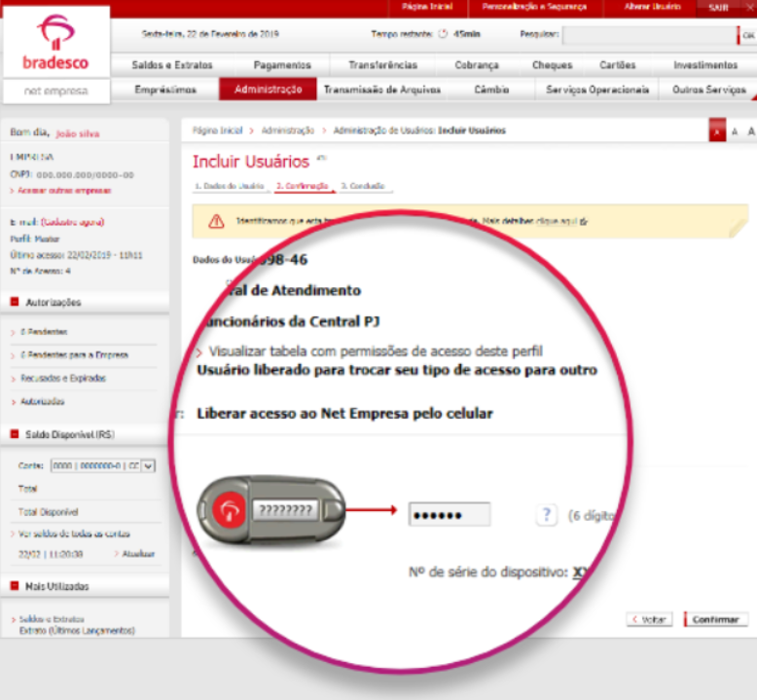Image resolution: width=757 pixels, height=700 pixels.
Task: Click the larger font size A
Action: pyautogui.click(x=751, y=130)
